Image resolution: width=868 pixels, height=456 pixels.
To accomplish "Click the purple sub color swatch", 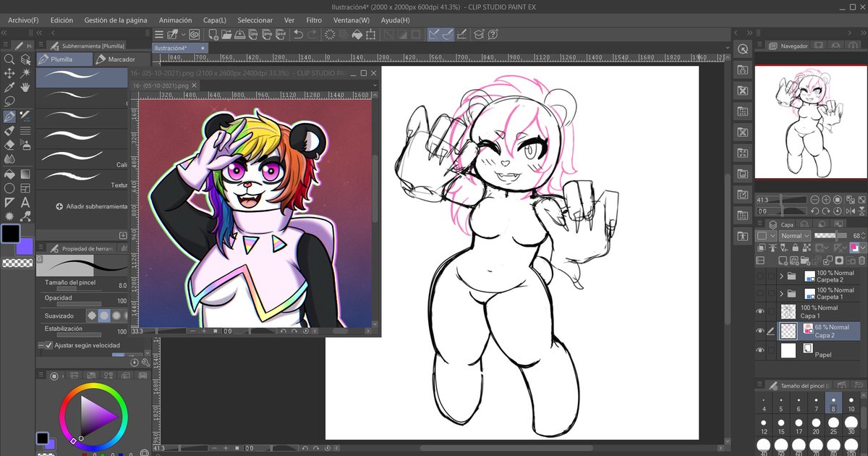I will point(26,245).
